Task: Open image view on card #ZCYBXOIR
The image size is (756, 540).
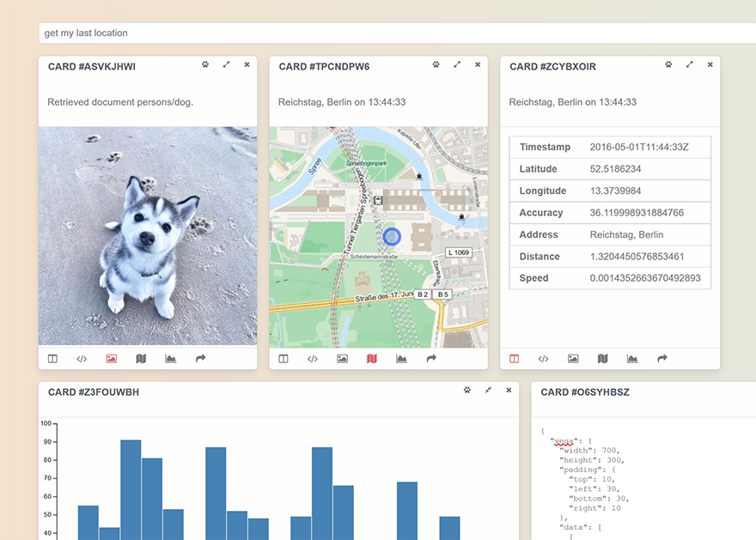Action: click(x=573, y=358)
